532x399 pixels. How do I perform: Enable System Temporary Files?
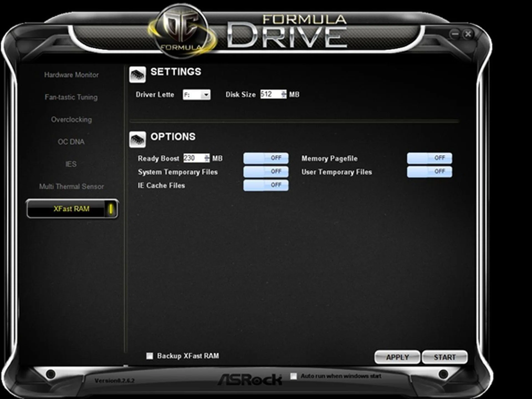coord(265,172)
